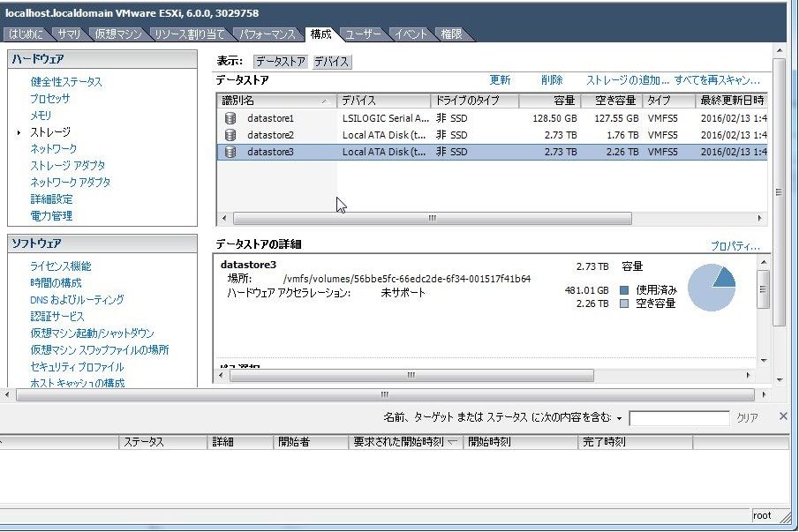This screenshot has height=532, width=799.
Task: Open 健全性ステータス in hardware list
Action: point(66,82)
